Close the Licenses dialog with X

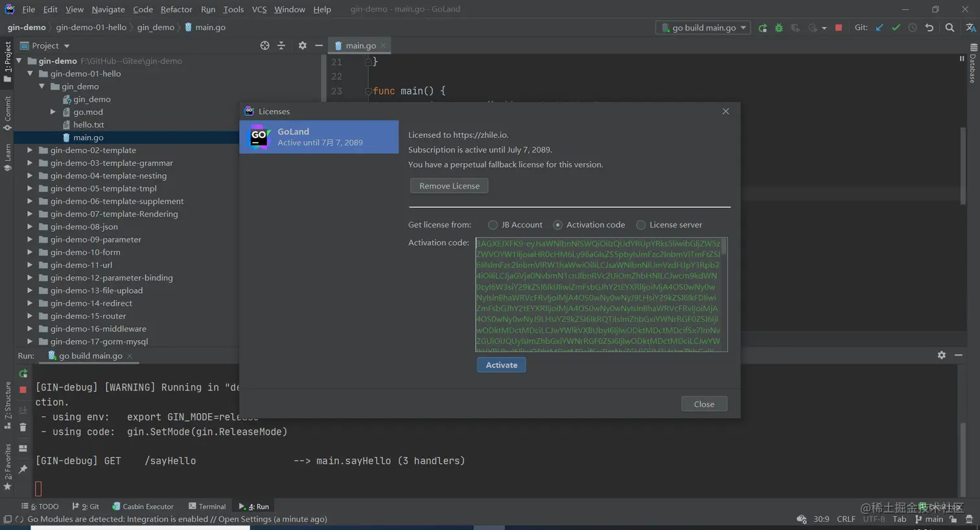pyautogui.click(x=725, y=111)
